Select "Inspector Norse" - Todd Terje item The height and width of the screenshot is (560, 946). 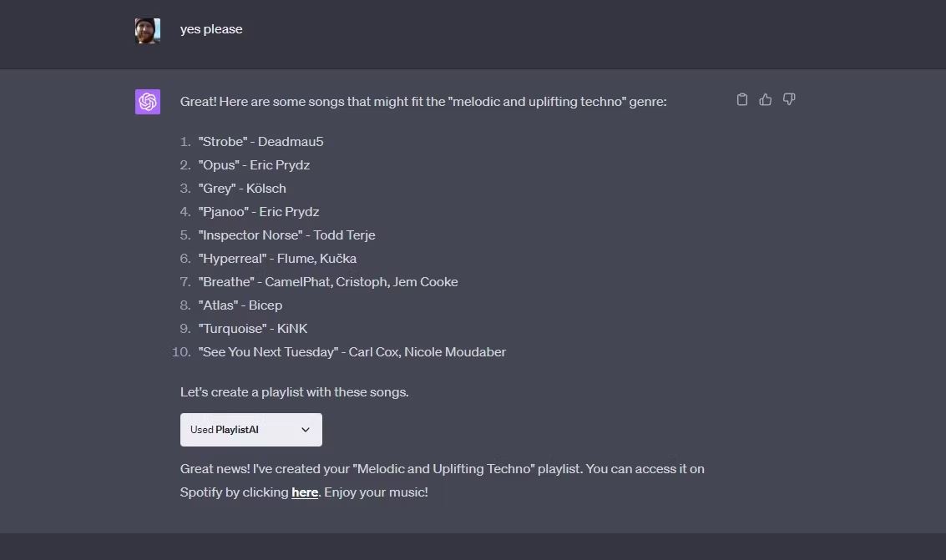(286, 235)
